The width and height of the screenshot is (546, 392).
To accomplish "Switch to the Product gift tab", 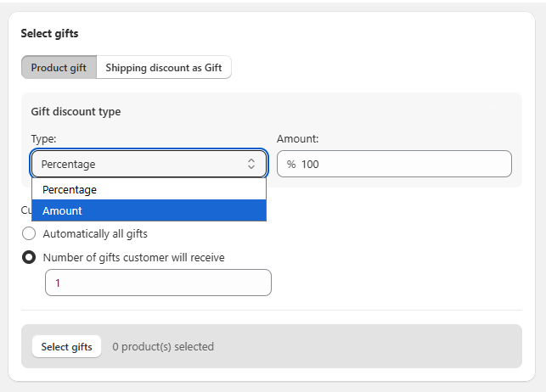I will pyautogui.click(x=59, y=68).
